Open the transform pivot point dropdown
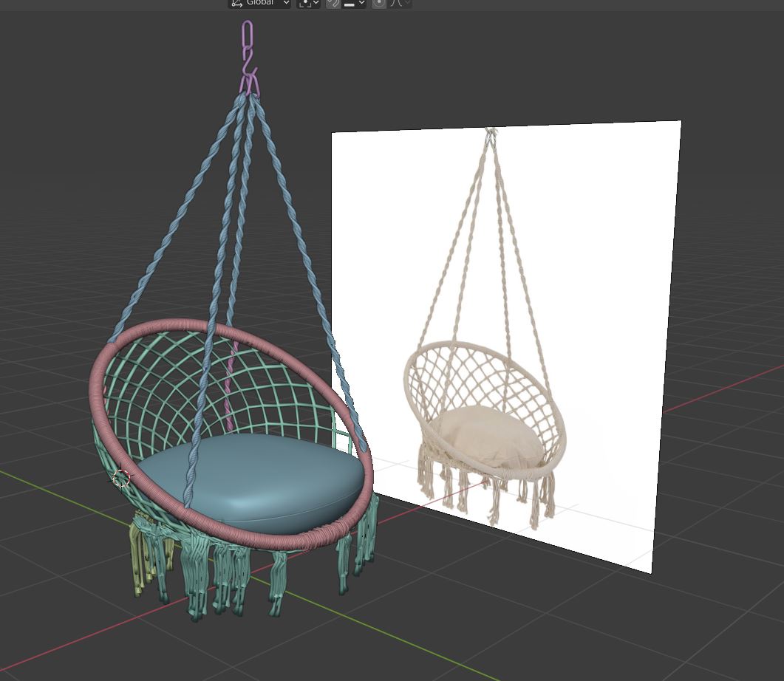The width and height of the screenshot is (784, 681). pyautogui.click(x=316, y=4)
